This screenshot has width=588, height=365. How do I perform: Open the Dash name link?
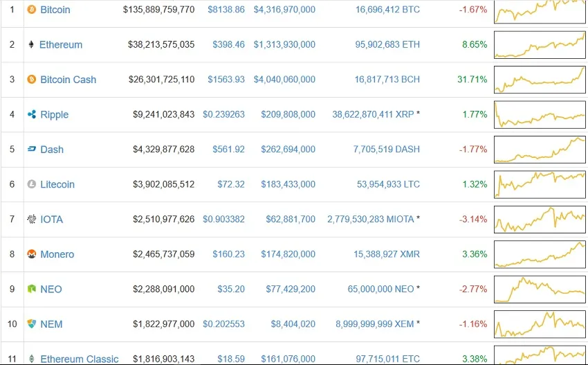click(52, 150)
